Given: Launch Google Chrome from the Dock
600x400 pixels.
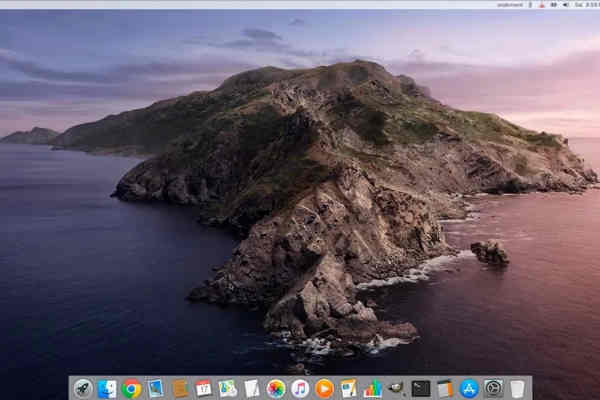Looking at the screenshot, I should (x=131, y=389).
